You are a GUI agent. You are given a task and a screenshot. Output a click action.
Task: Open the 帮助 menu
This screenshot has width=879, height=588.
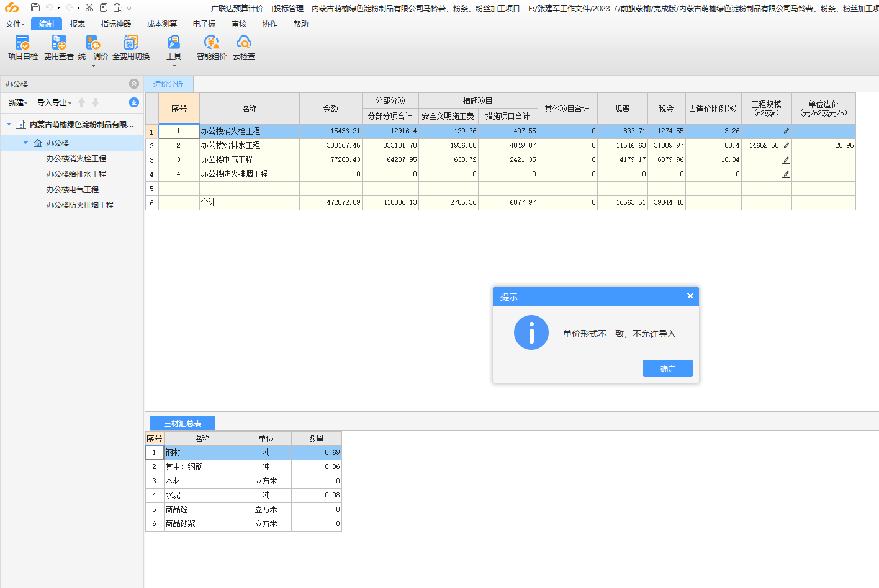(301, 24)
